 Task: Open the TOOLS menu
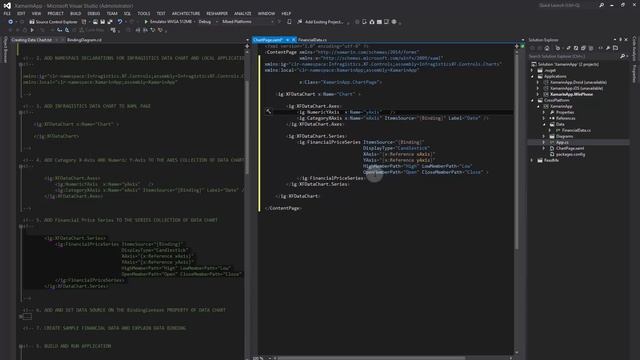[x=144, y=13]
